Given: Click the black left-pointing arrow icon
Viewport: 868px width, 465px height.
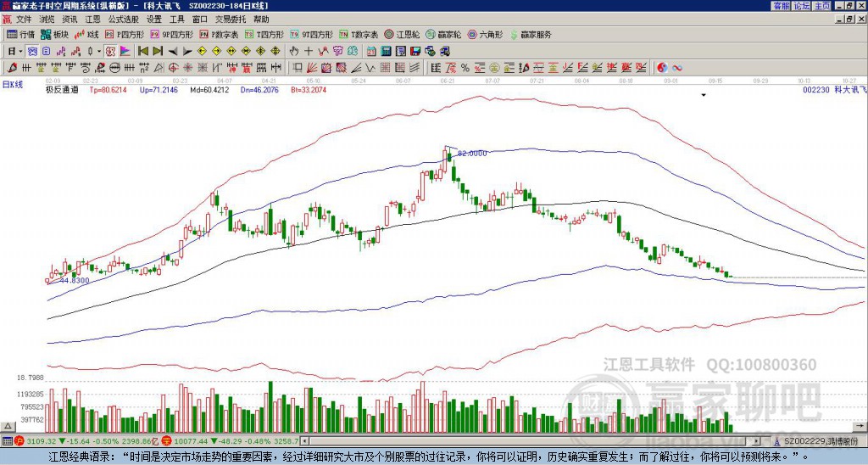Looking at the screenshot, I should [173, 52].
